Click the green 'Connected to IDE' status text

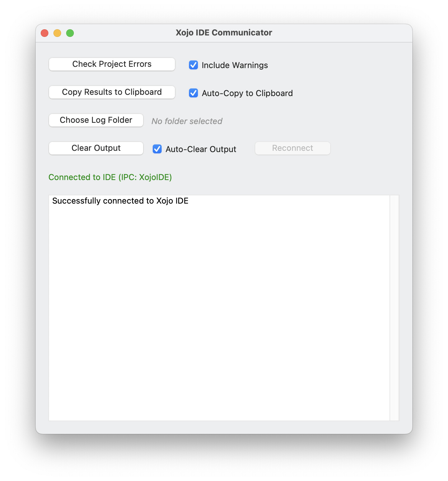110,177
